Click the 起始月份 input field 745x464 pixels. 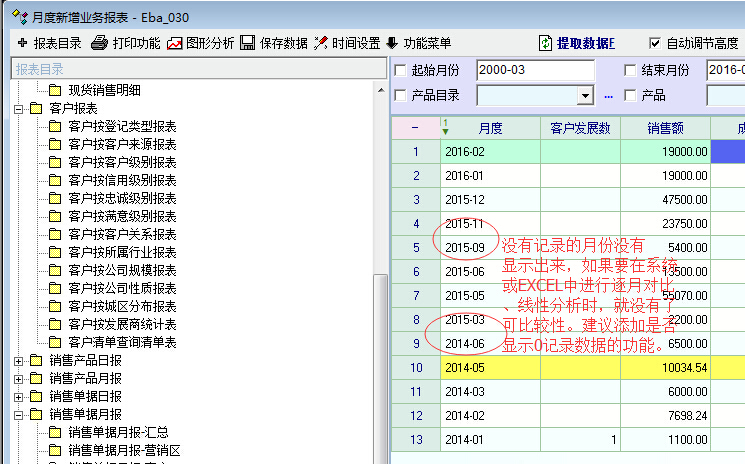click(535, 70)
